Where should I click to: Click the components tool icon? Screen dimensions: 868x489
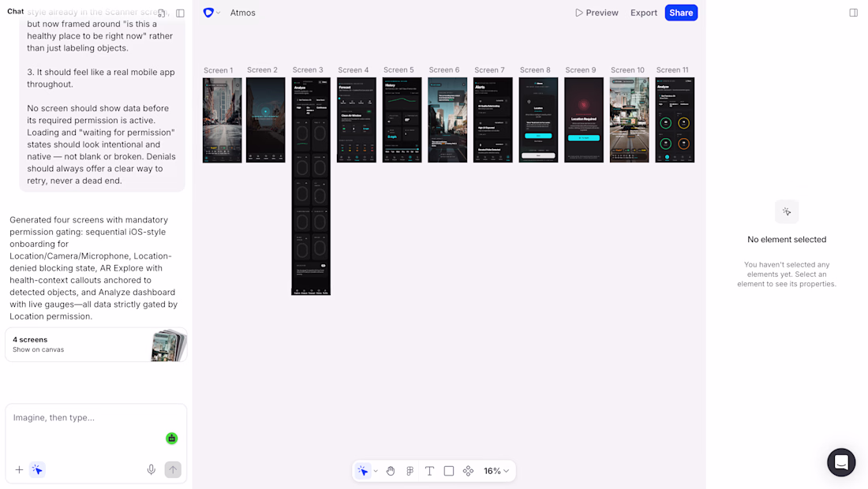click(x=468, y=471)
